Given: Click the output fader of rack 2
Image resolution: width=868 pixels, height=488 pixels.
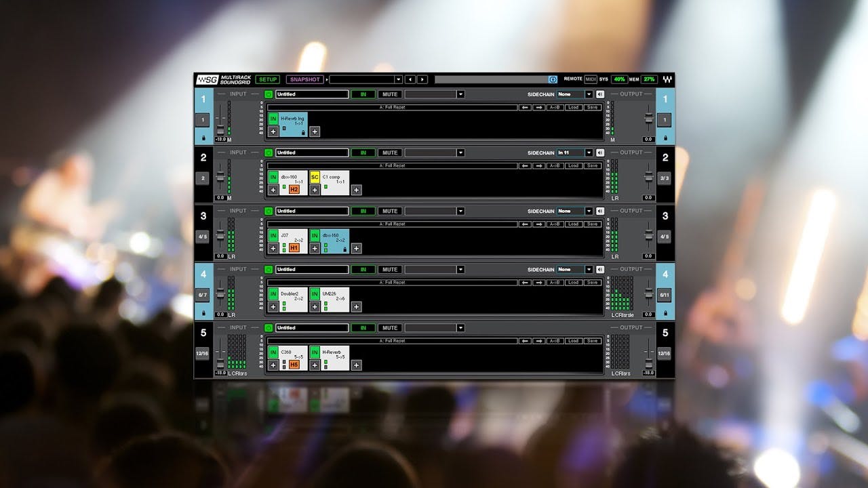Looking at the screenshot, I should pyautogui.click(x=649, y=177).
